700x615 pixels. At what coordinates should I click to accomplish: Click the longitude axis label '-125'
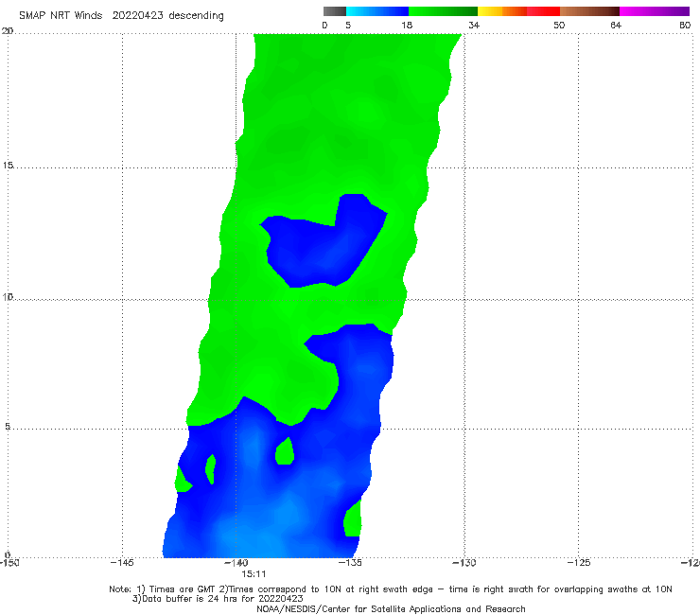579,563
